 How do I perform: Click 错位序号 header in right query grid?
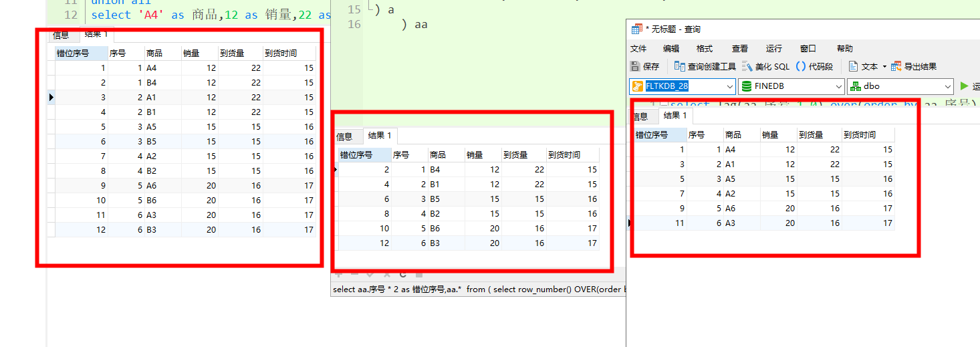click(660, 134)
